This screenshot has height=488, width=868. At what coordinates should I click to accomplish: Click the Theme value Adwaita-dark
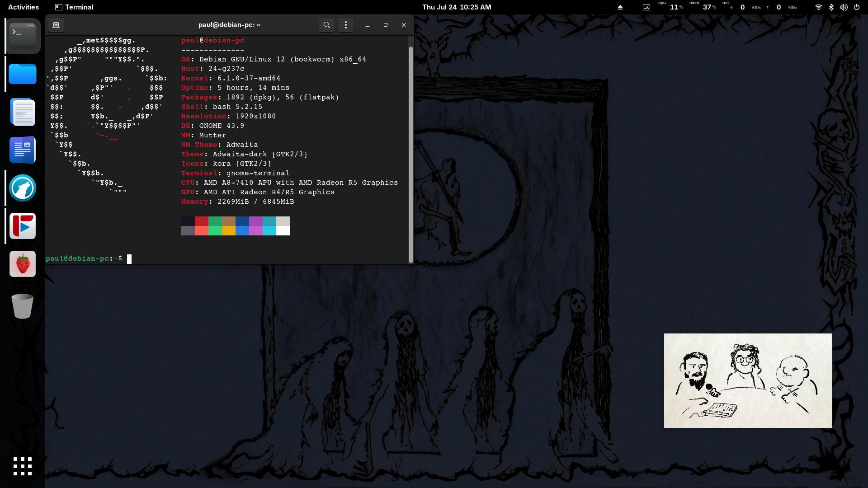click(x=260, y=154)
